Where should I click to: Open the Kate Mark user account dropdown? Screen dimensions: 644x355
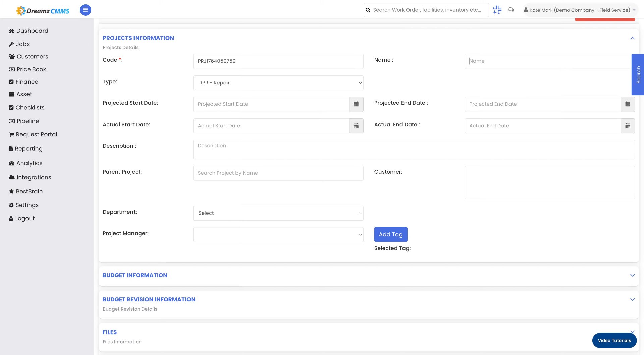point(580,10)
